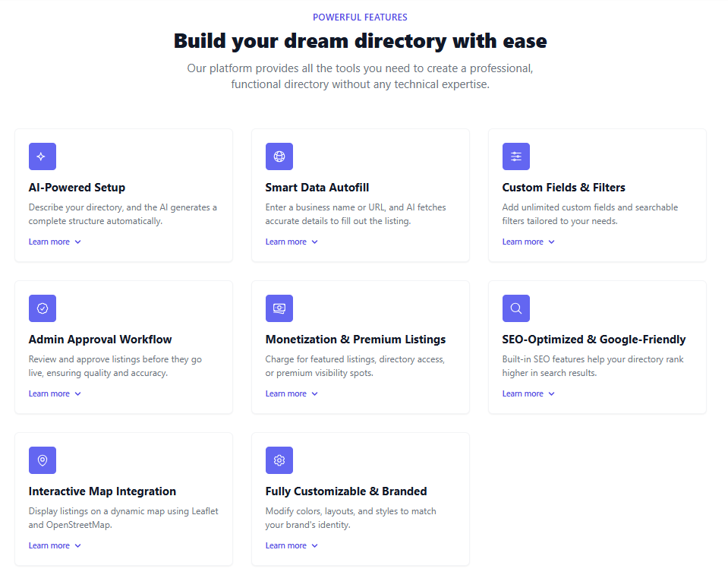Click the AI-Powered Setup sparkle icon

(x=42, y=156)
